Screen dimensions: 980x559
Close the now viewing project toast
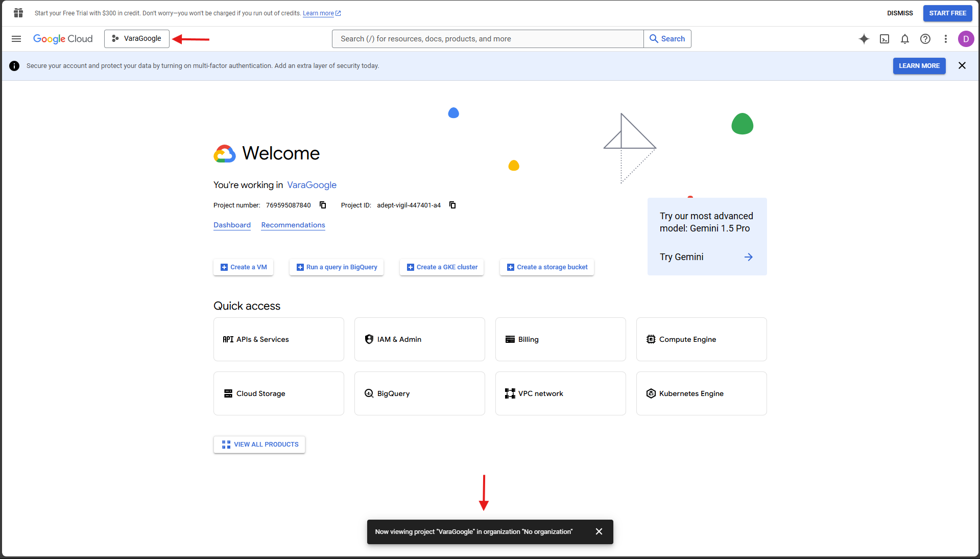(x=599, y=531)
